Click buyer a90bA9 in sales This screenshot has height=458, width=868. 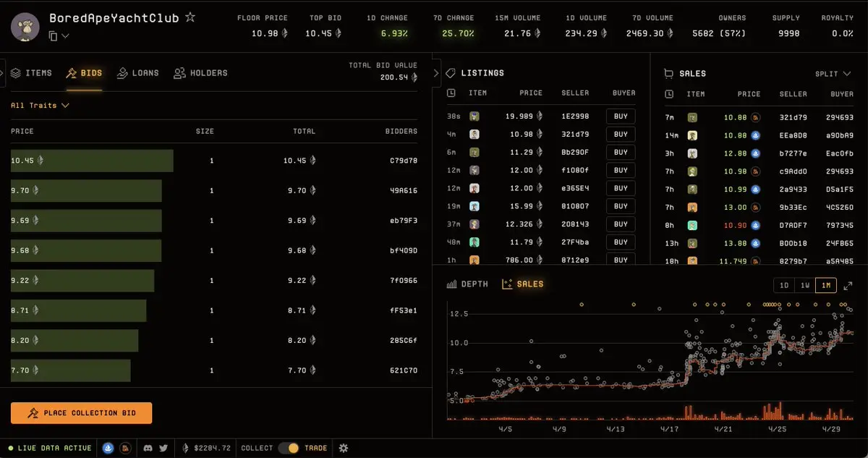tap(839, 135)
